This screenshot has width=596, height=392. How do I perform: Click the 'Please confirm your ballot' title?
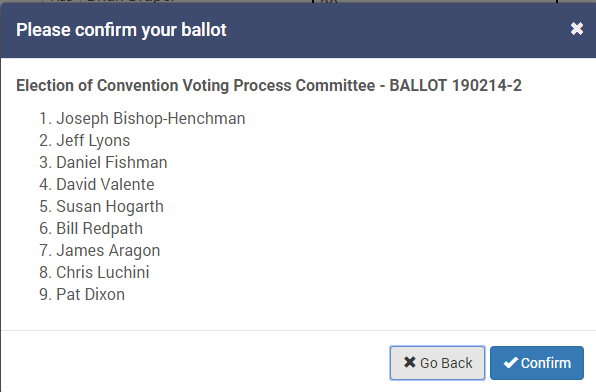click(121, 30)
